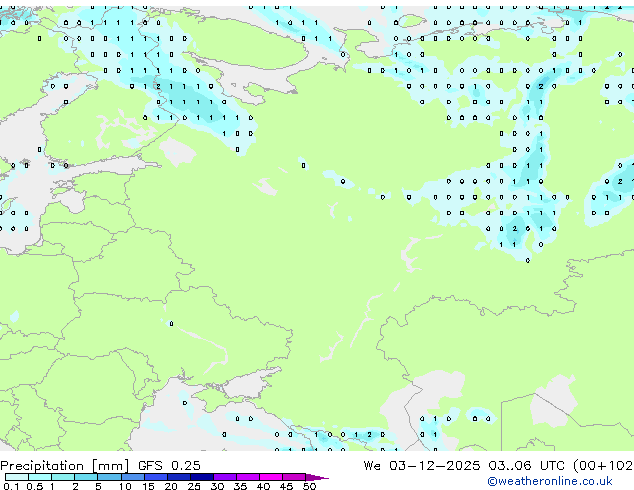Click the 'We 03-12-2025' date text
The width and height of the screenshot is (634, 490).
coord(422,466)
